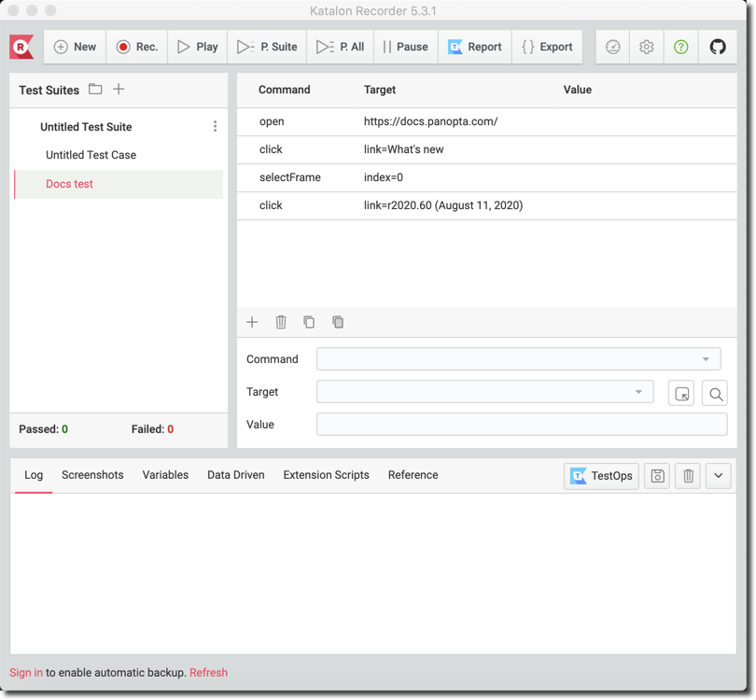The width and height of the screenshot is (756, 700).
Task: Click the Katalon Recorder logo icon
Action: click(x=21, y=47)
